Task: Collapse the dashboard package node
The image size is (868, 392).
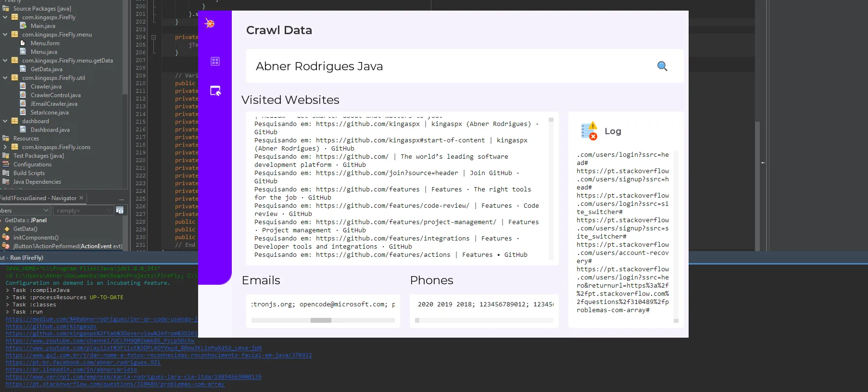Action: (5, 121)
